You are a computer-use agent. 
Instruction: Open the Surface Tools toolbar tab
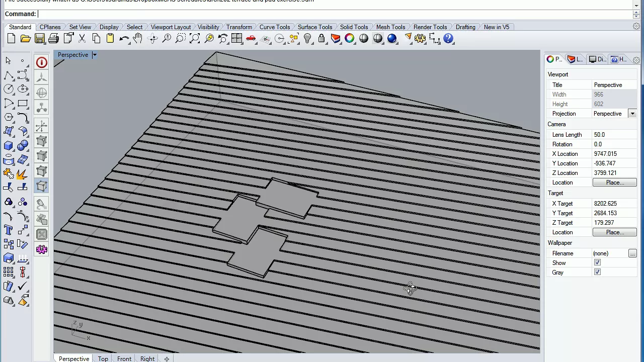[x=315, y=27]
